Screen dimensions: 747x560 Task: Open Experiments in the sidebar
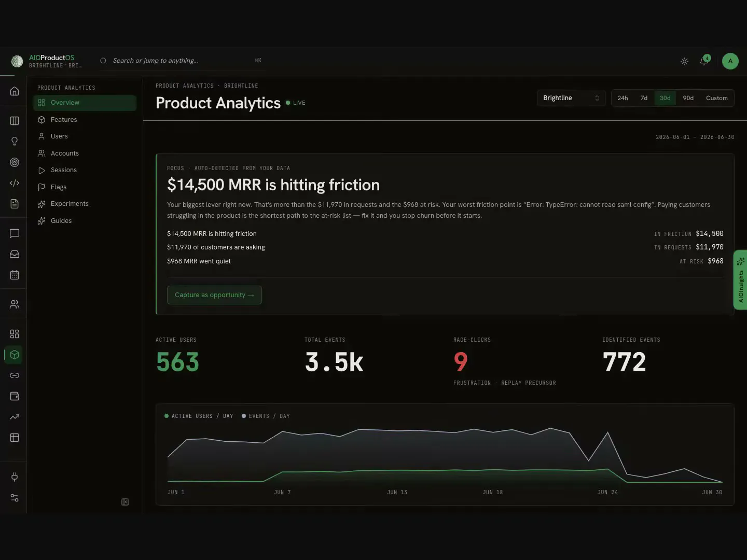85,204
